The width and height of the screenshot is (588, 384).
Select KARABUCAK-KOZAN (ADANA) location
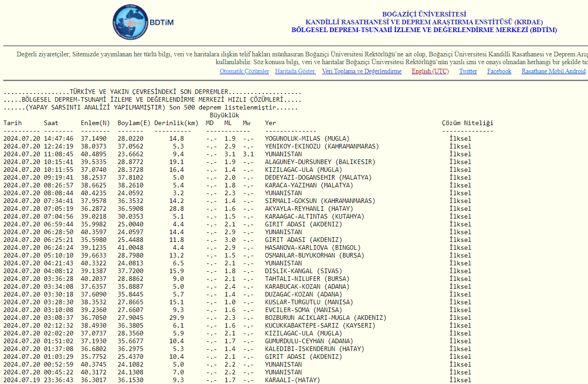click(x=307, y=286)
